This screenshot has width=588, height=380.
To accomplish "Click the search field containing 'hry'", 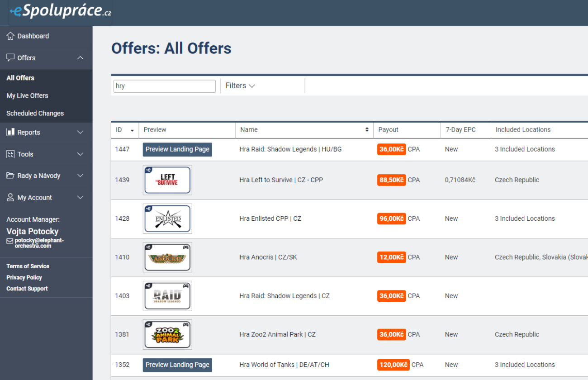I will coord(164,86).
